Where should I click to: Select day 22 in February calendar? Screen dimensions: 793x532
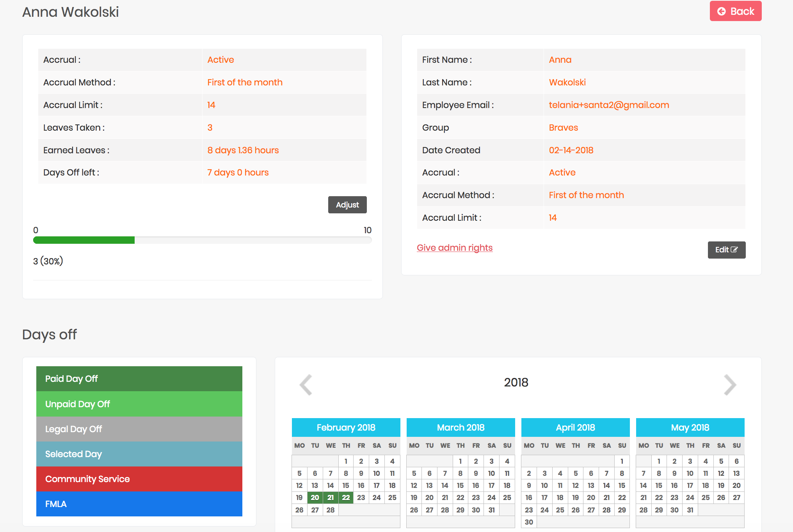[x=346, y=497]
